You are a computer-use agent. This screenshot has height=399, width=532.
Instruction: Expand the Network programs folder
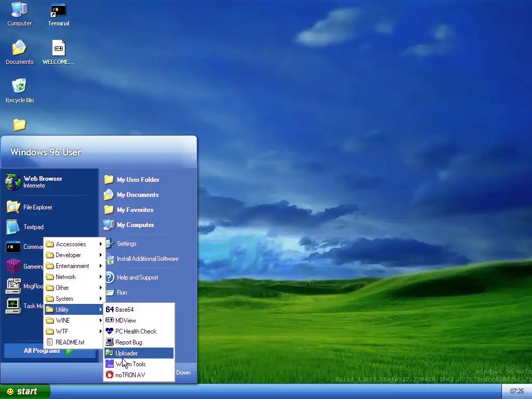tap(74, 276)
